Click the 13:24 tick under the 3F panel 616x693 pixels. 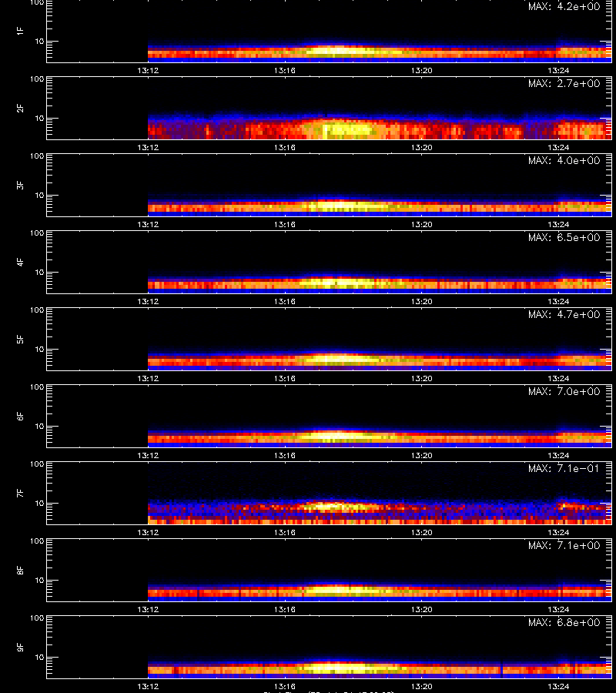(558, 224)
